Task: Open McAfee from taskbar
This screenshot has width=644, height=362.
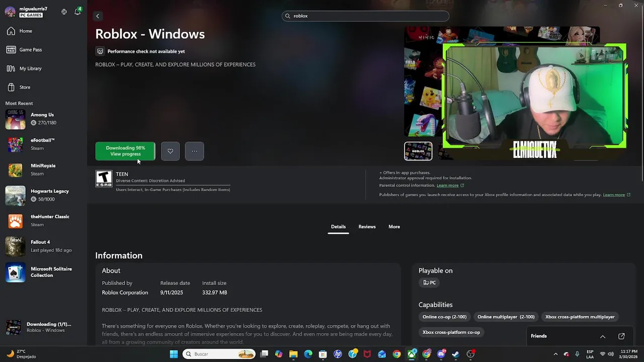Action: click(x=367, y=354)
